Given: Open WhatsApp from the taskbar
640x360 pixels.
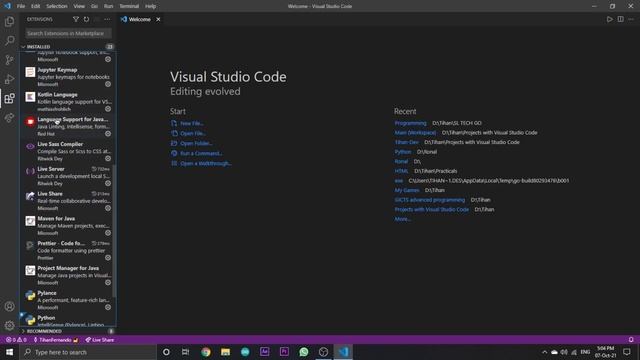Looking at the screenshot, I should click(x=304, y=352).
